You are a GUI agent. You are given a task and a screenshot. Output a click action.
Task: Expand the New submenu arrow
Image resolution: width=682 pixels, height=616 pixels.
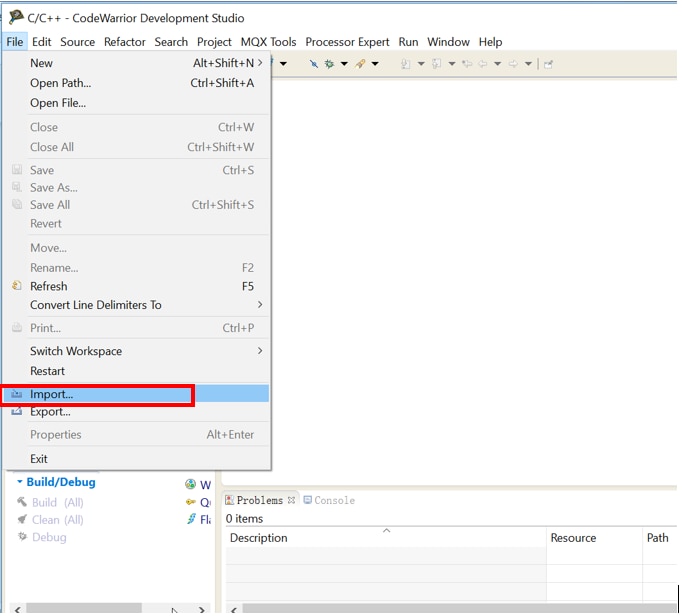[x=260, y=63]
